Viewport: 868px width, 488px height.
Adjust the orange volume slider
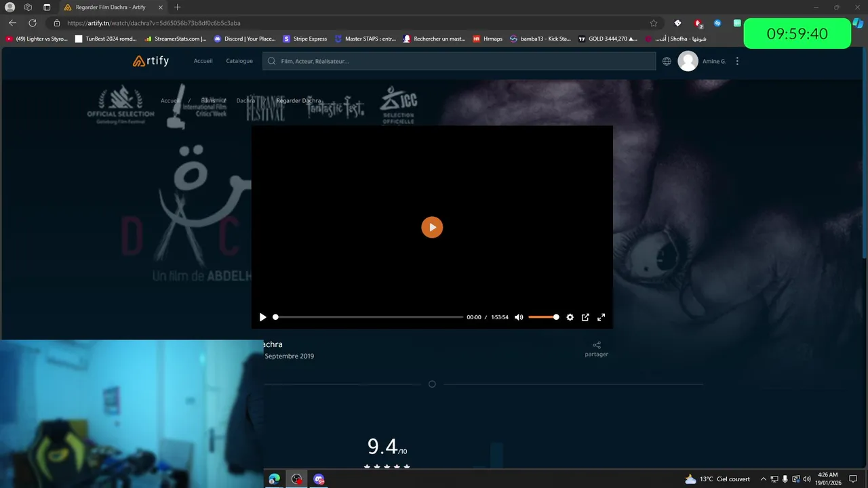pos(543,317)
